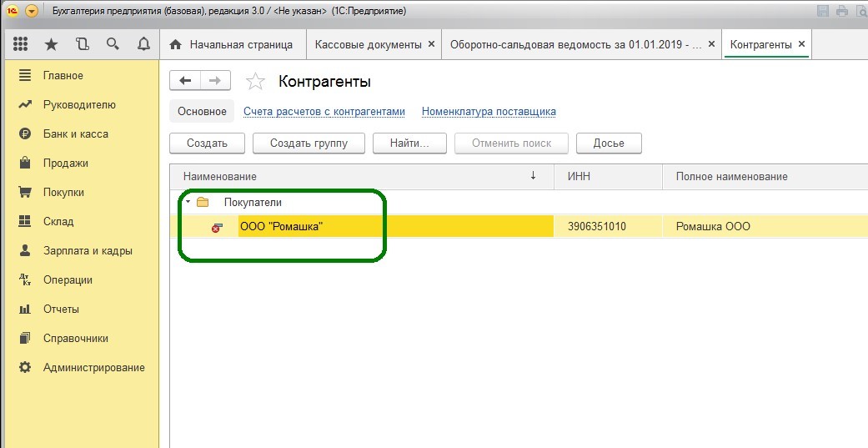Click the cart icon for Покупки

click(x=25, y=192)
